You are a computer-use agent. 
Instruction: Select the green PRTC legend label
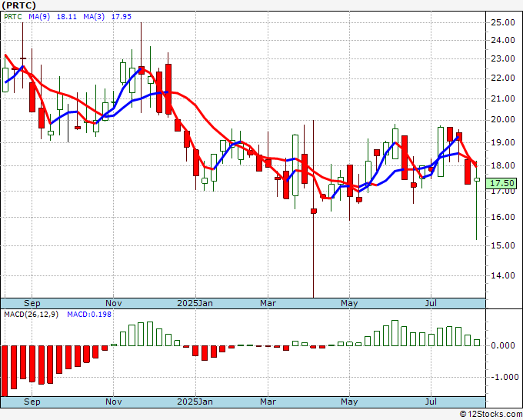(13, 17)
